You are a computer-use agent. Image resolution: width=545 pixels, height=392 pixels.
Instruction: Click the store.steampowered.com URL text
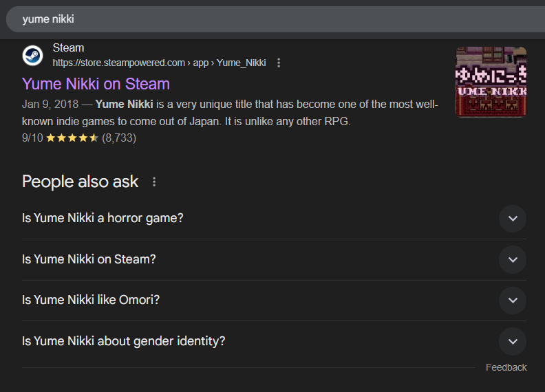click(159, 63)
